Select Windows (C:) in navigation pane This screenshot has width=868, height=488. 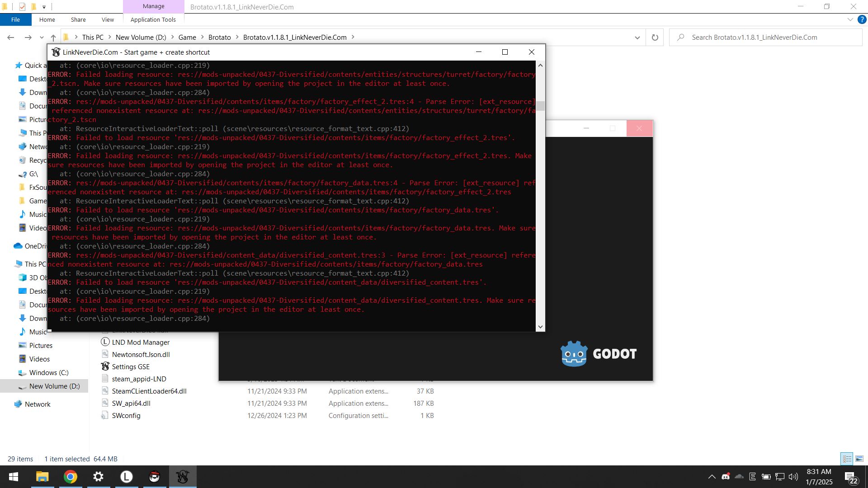(x=49, y=372)
